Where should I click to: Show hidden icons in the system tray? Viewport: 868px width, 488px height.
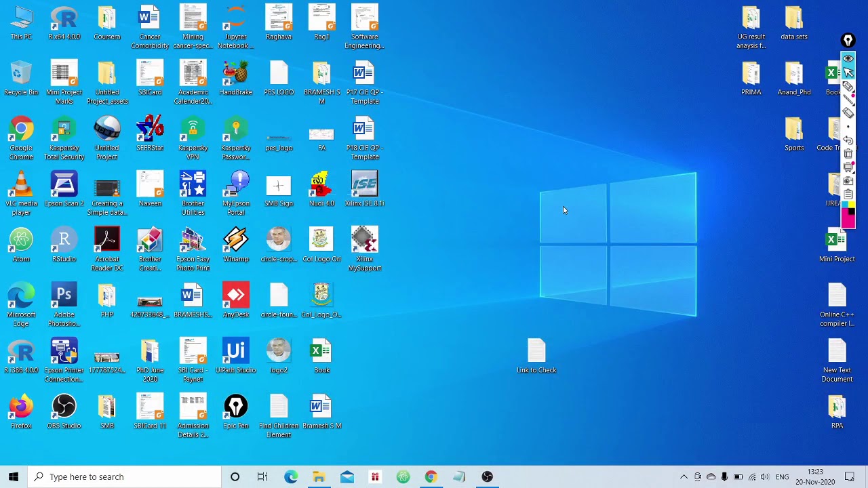click(x=684, y=477)
